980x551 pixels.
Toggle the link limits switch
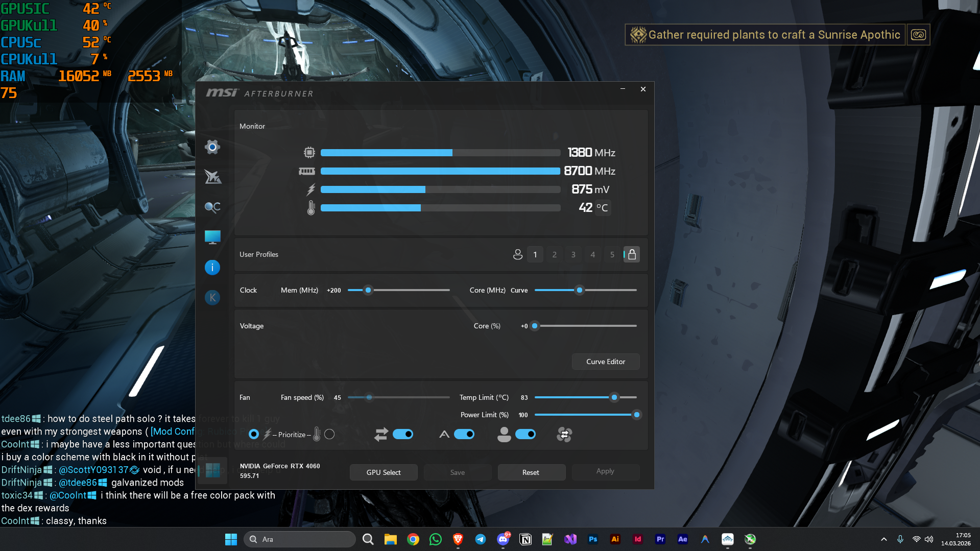(x=403, y=434)
